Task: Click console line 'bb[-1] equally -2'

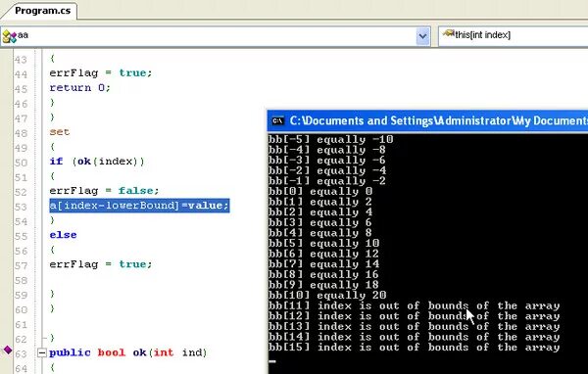Action: click(x=327, y=181)
